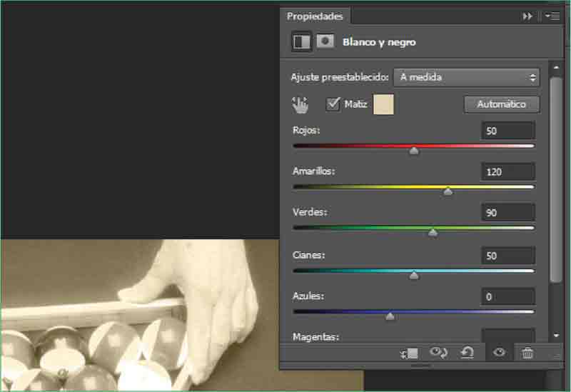The height and width of the screenshot is (392, 571).
Task: Click the Verdes value input field
Action: tap(507, 213)
